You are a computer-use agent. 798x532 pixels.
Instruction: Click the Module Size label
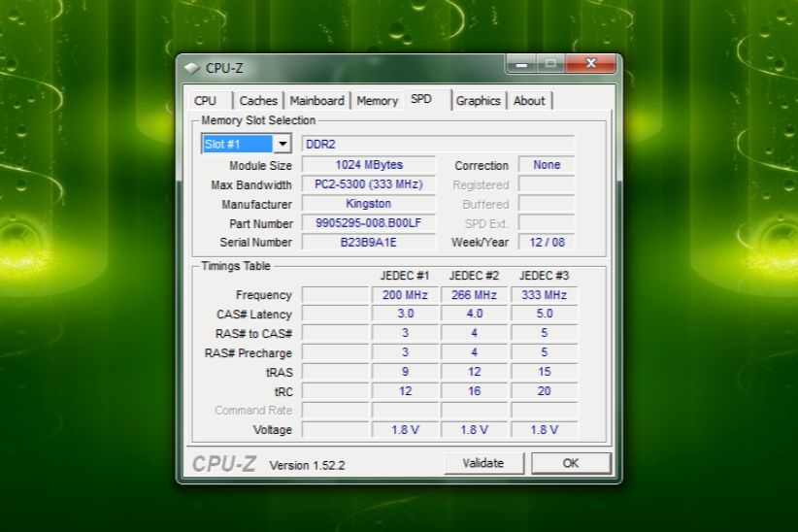click(260, 166)
